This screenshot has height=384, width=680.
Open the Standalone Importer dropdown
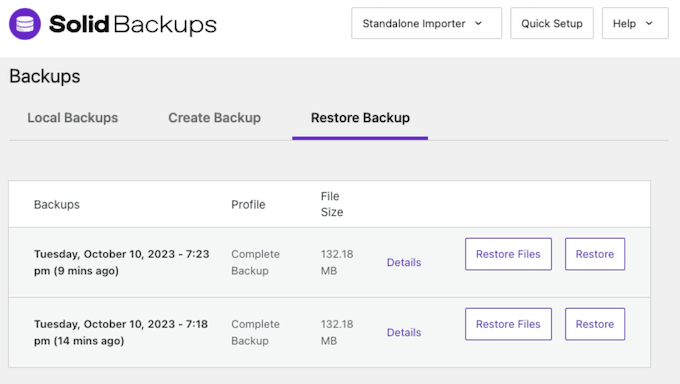426,23
